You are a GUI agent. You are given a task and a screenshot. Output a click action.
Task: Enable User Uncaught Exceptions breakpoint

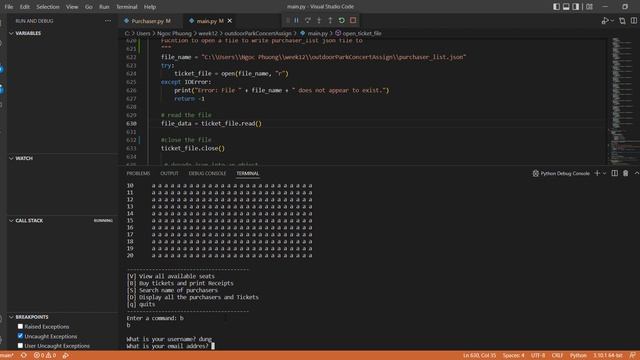point(20,346)
